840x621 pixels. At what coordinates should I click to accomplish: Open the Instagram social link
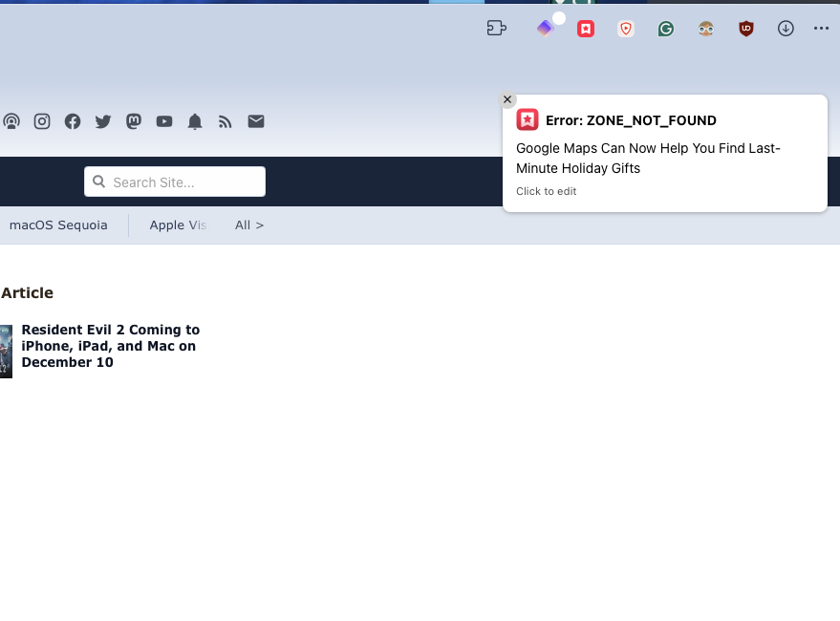(42, 121)
